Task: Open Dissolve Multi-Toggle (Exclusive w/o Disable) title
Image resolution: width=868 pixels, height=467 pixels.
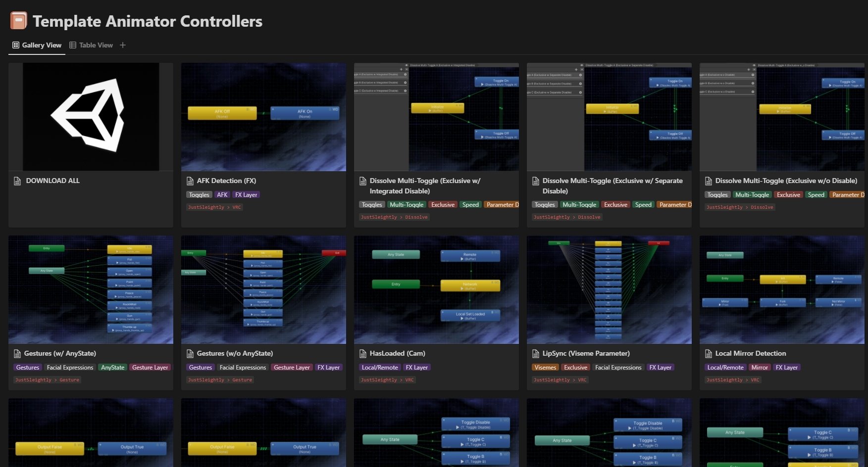Action: (x=786, y=181)
